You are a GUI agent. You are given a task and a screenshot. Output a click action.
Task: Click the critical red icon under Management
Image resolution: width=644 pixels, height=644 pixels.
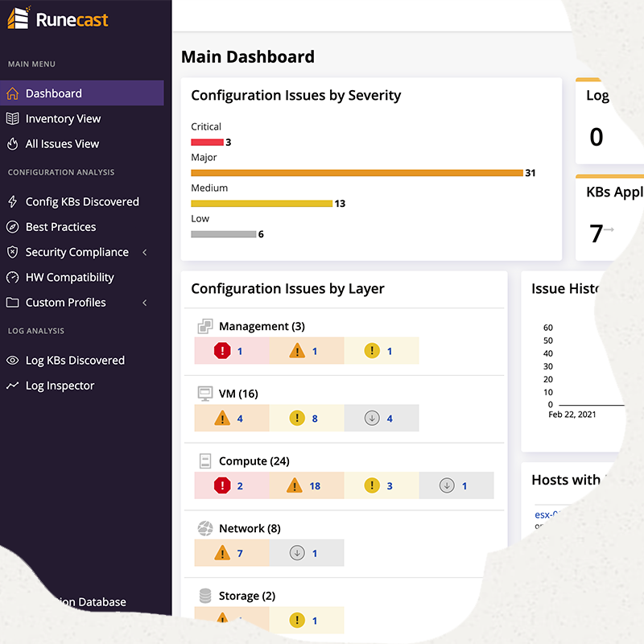pyautogui.click(x=222, y=351)
